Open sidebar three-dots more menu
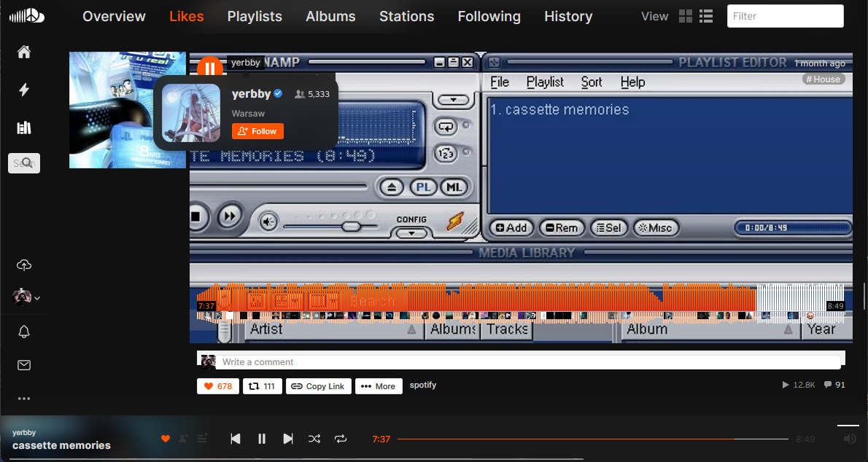This screenshot has height=462, width=868. [24, 399]
